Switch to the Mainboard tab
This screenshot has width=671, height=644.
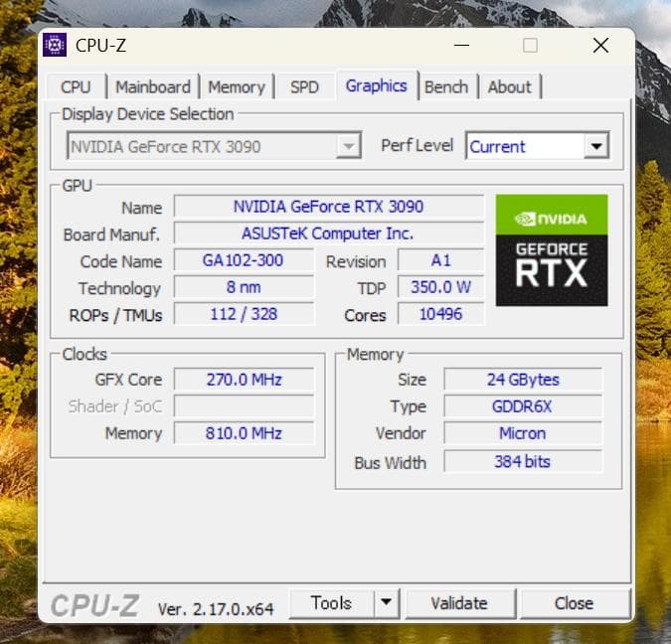153,86
